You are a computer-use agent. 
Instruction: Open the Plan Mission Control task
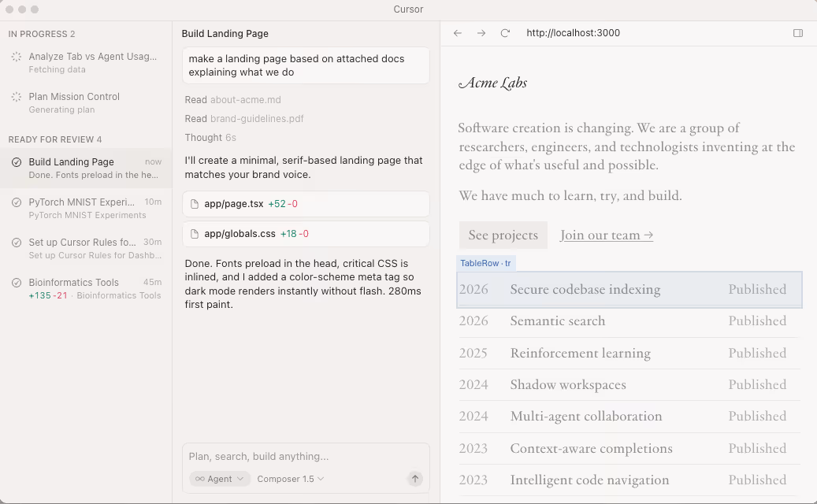[86, 102]
